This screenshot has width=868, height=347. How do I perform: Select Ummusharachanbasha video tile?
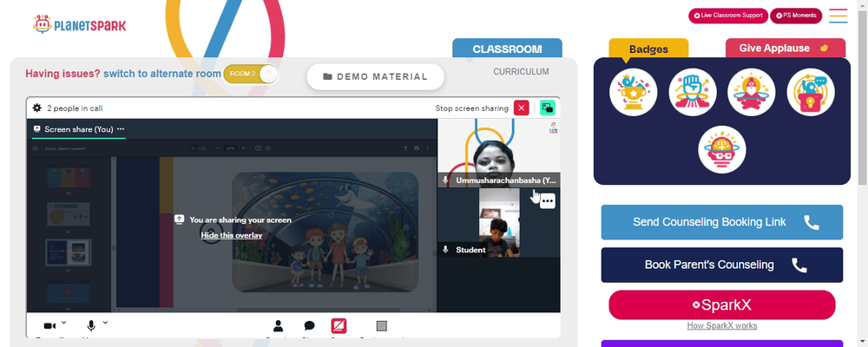[x=499, y=154]
